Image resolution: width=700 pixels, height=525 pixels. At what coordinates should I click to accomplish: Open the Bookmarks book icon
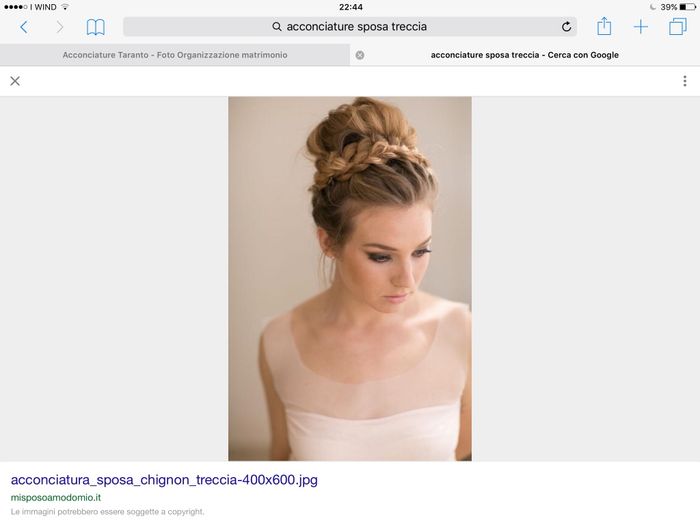[95, 27]
